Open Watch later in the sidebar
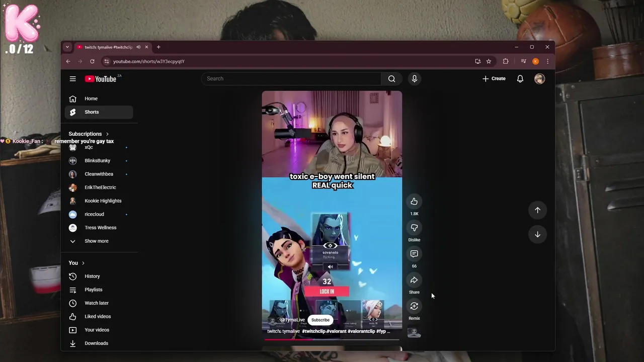The image size is (644, 362). pos(99,303)
